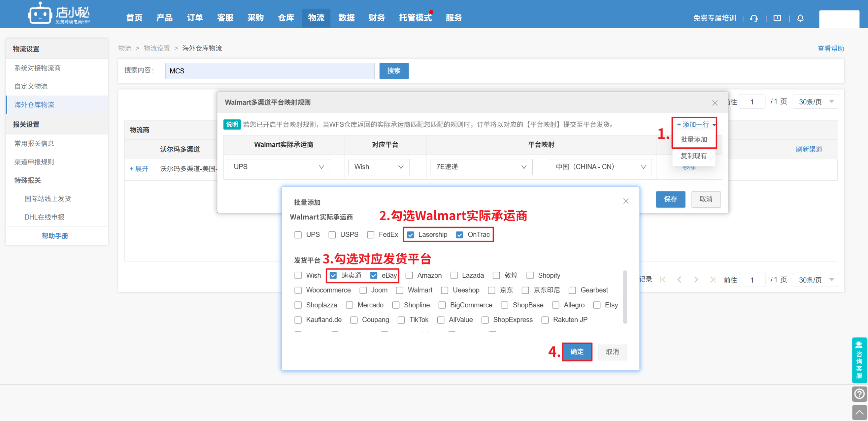Close the Walmart mapping rules dialog
This screenshot has height=421, width=868.
(714, 103)
